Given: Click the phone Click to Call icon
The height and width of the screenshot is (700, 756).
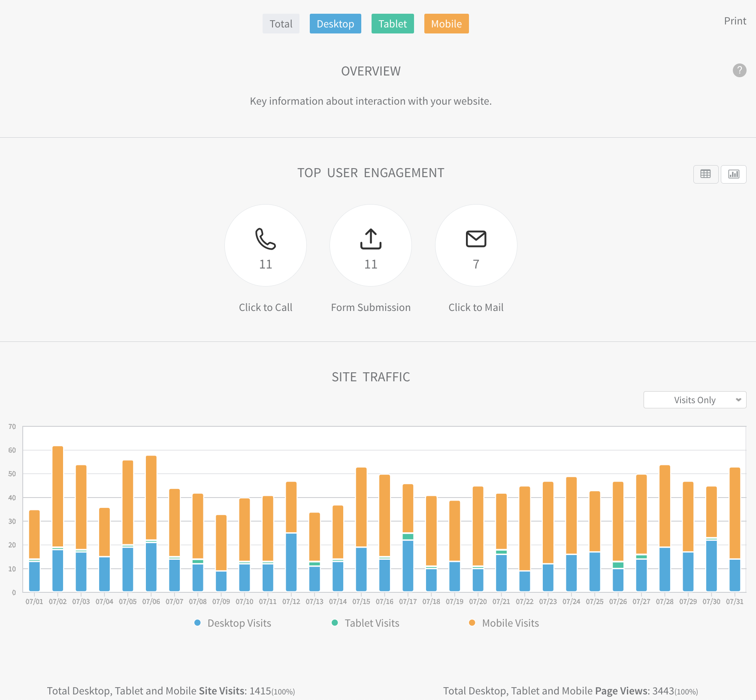Looking at the screenshot, I should tap(266, 239).
